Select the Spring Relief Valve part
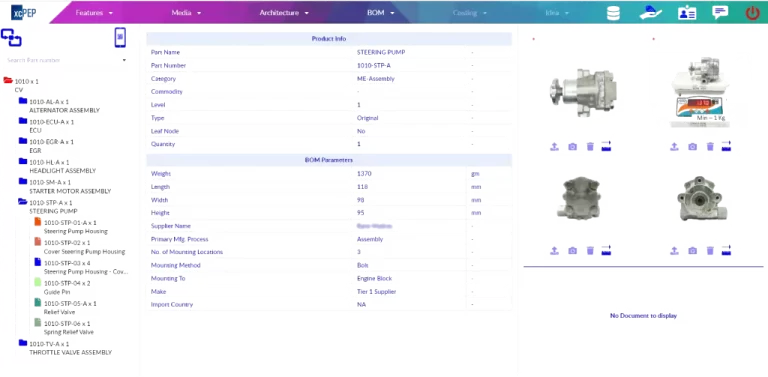The width and height of the screenshot is (768, 377). point(69,328)
